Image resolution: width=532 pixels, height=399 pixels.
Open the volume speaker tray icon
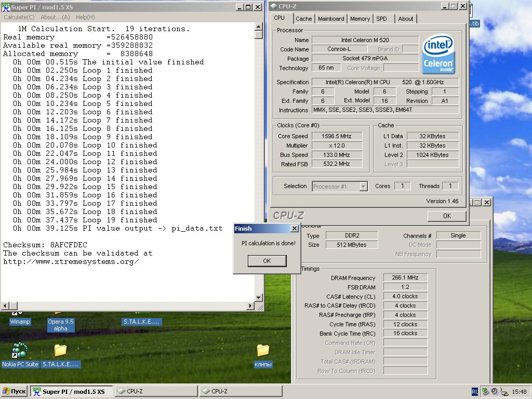pyautogui.click(x=495, y=392)
